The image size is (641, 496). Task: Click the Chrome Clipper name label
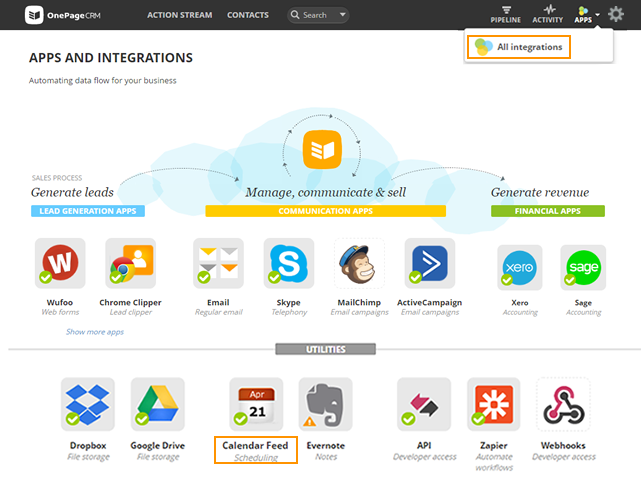130,303
